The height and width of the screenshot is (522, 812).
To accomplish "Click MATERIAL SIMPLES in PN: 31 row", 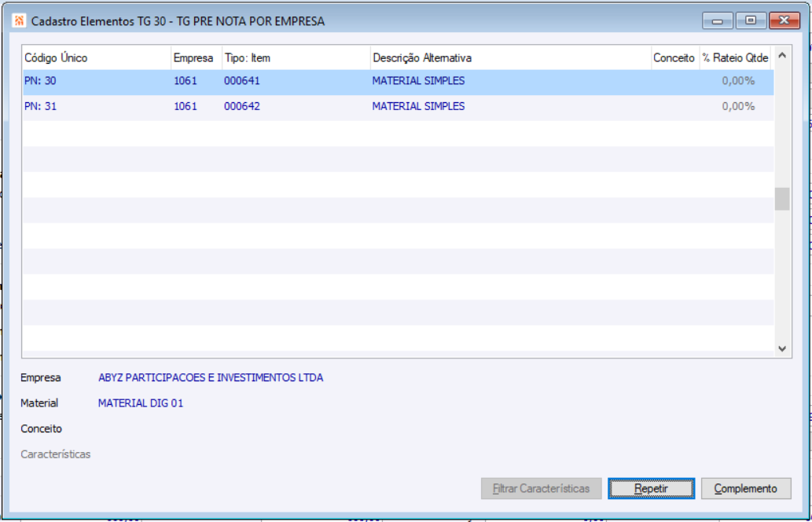I will (x=418, y=107).
